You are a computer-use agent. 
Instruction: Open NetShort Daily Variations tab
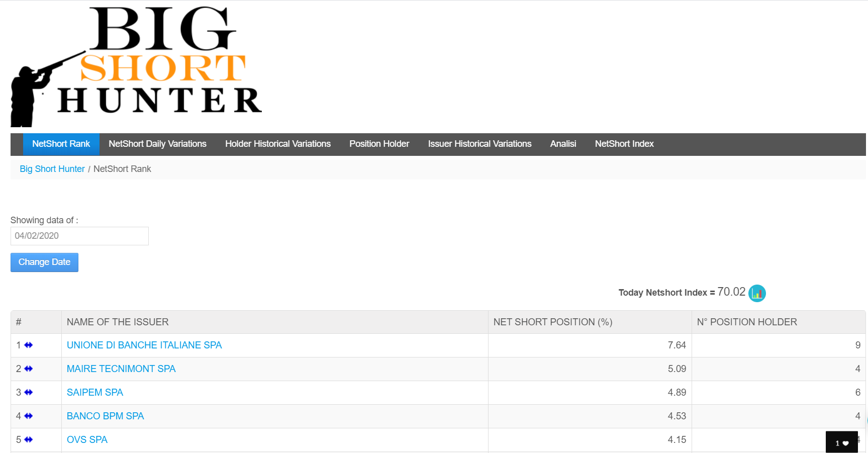[157, 144]
